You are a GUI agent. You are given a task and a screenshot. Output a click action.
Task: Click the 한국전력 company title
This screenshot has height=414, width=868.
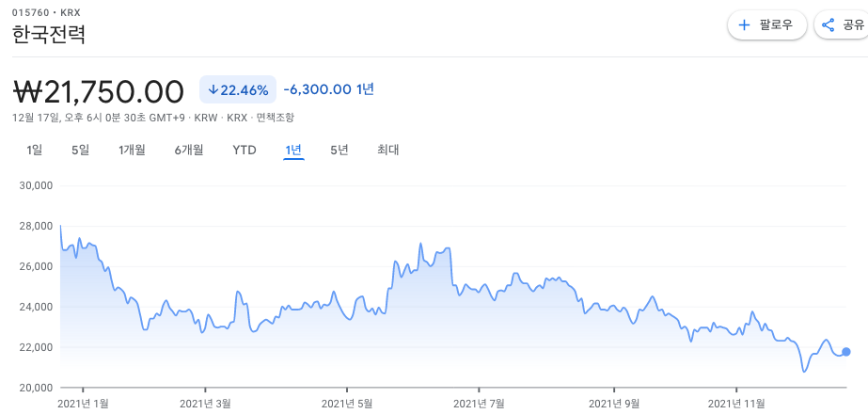(x=48, y=35)
